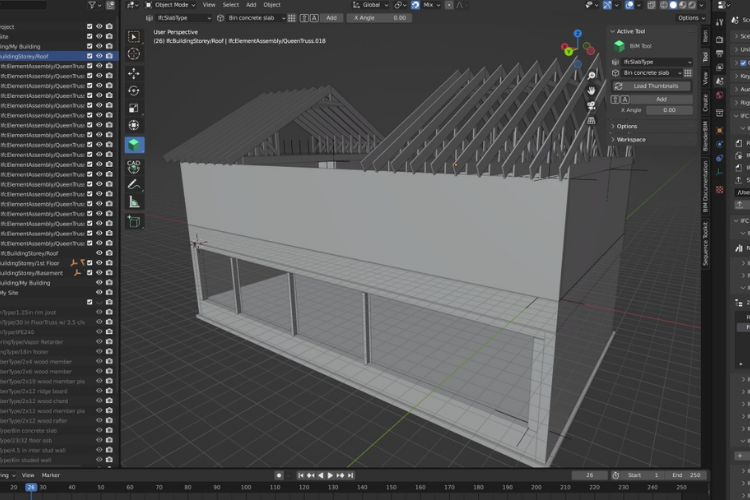Open the Texture properties checker icon
This screenshot has height=500, width=750.
pyautogui.click(x=720, y=190)
